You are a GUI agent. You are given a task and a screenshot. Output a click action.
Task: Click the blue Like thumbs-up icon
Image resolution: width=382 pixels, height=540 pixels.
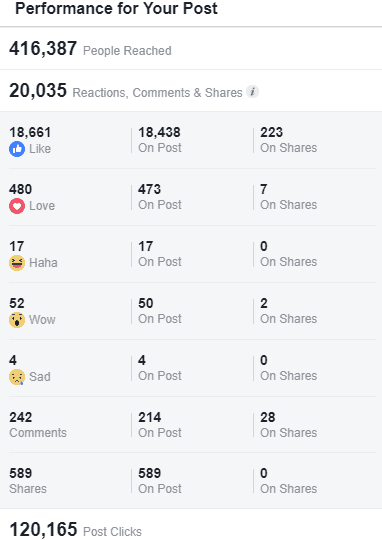(x=17, y=149)
